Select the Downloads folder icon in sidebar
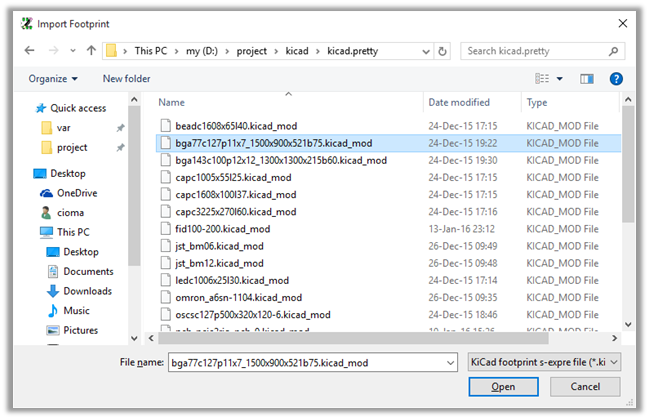This screenshot has height=419, width=649. coord(52,291)
